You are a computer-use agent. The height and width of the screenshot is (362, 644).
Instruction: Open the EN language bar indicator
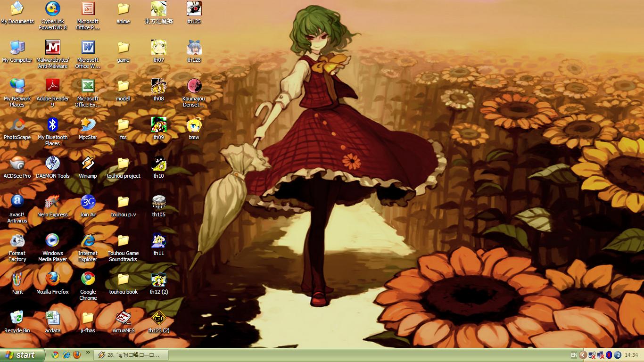click(574, 355)
